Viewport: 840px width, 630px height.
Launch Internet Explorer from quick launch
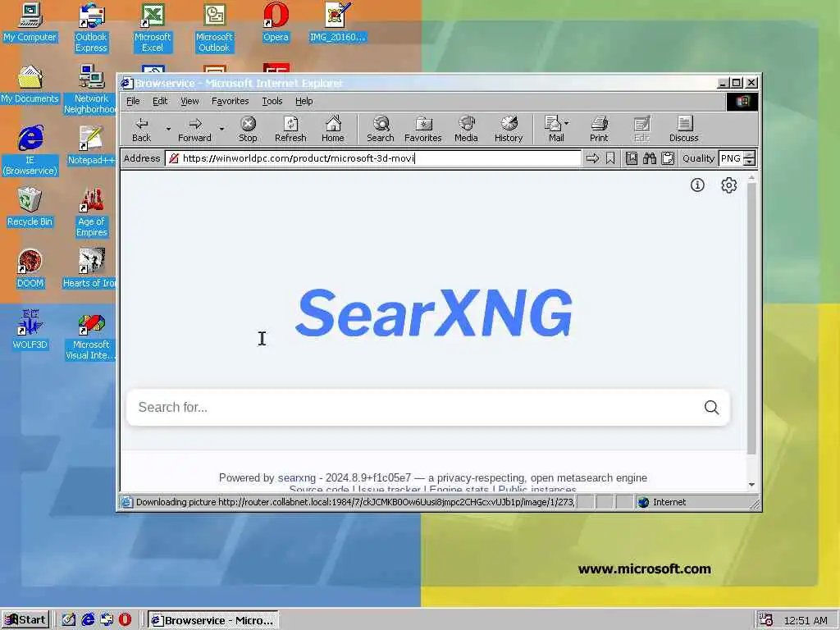(88, 620)
